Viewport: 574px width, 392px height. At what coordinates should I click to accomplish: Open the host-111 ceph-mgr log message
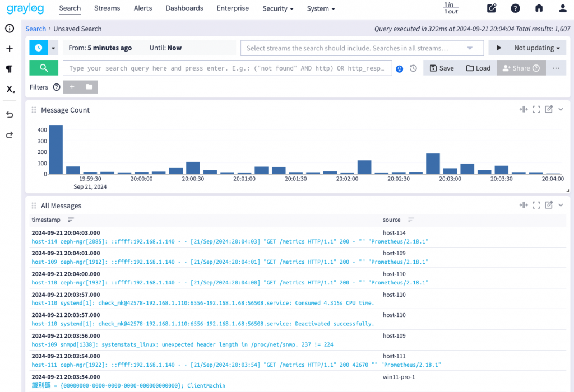click(236, 365)
